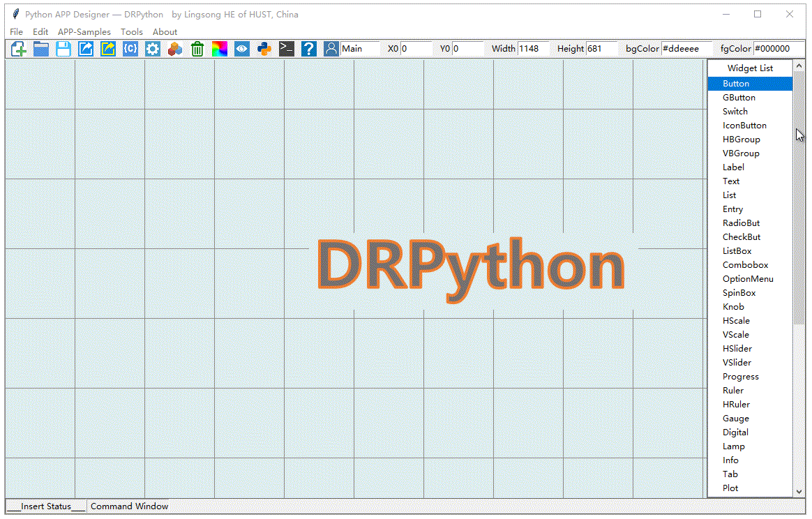Open the APP-Samples menu
Image resolution: width=812 pixels, height=519 pixels.
pos(84,31)
